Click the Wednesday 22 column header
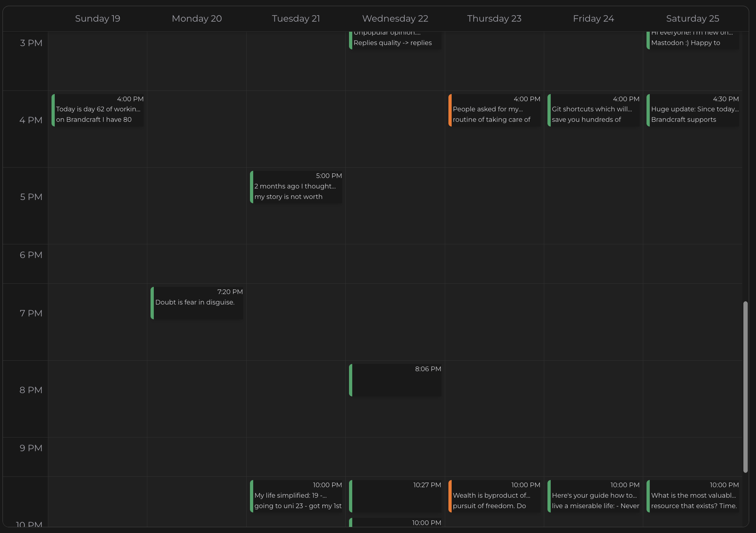This screenshot has height=533, width=756. tap(395, 18)
